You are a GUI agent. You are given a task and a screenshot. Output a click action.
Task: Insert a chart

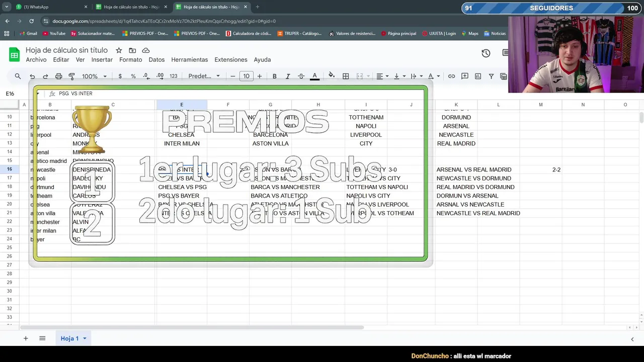[x=478, y=76]
